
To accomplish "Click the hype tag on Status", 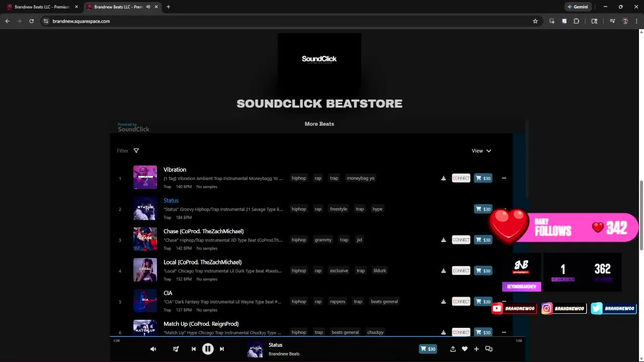I will point(377,209).
